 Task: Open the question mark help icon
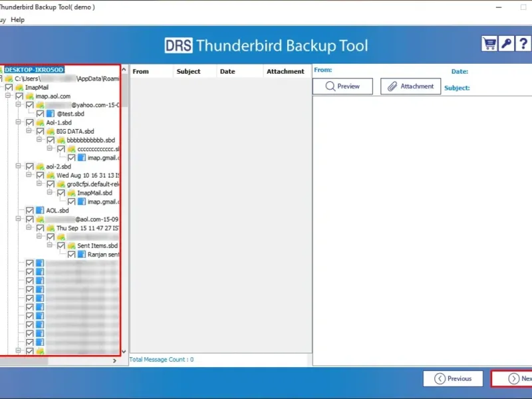pos(523,44)
